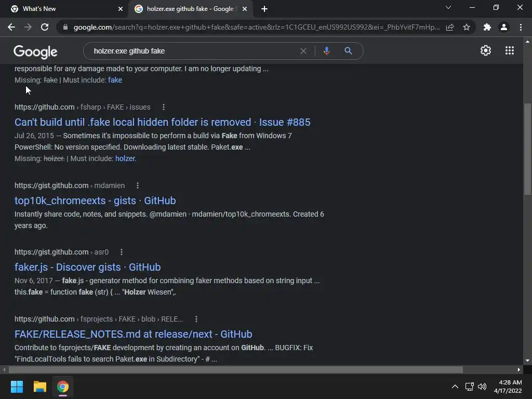Click the horizontal scrollbar thumb
Screen dimensions: 532x399
coord(236,369)
